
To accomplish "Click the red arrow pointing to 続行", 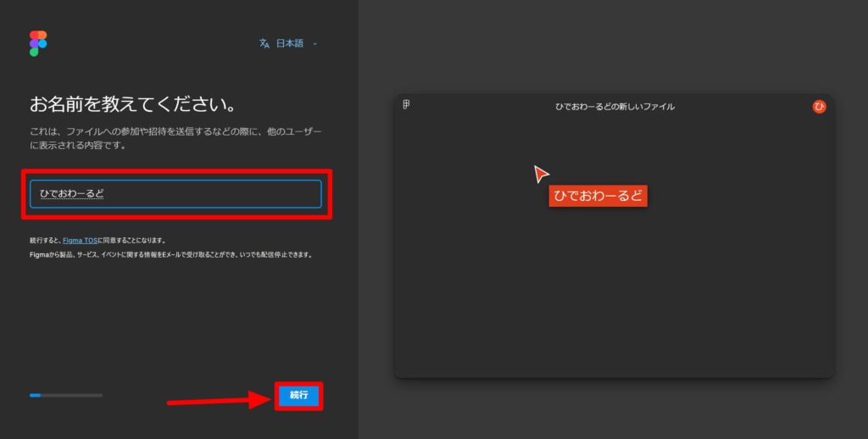I will pyautogui.click(x=216, y=399).
